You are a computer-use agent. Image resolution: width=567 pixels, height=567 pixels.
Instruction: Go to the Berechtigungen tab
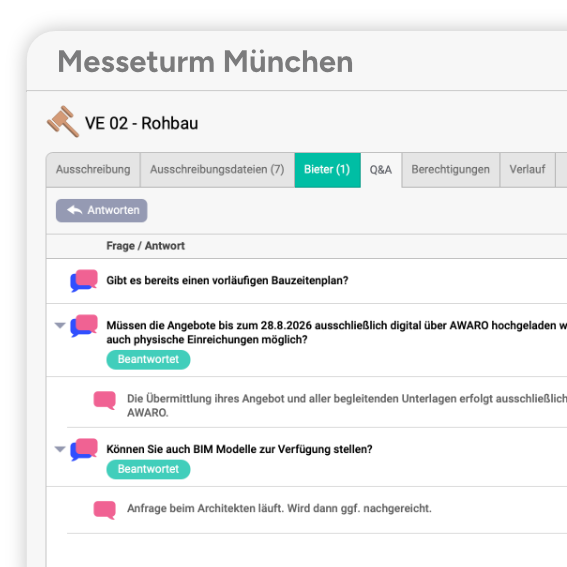pos(451,170)
